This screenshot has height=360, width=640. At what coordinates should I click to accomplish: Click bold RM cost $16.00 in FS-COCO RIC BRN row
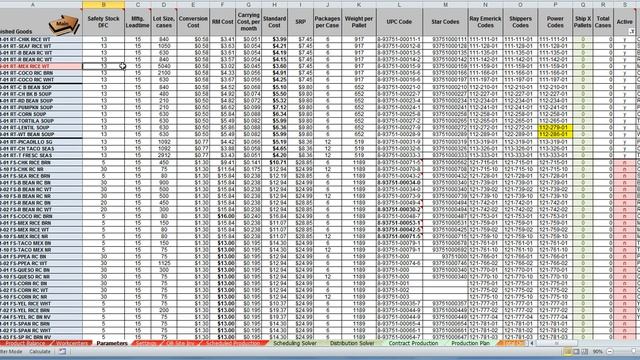click(x=222, y=216)
